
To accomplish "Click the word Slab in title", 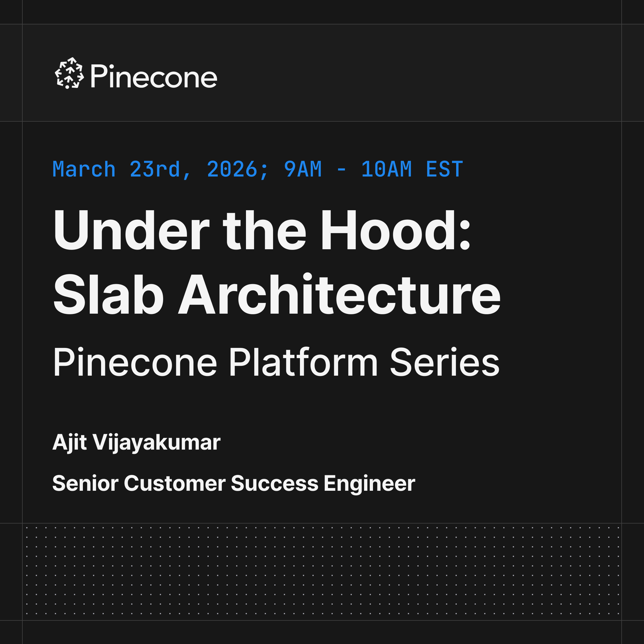I will click(108, 294).
